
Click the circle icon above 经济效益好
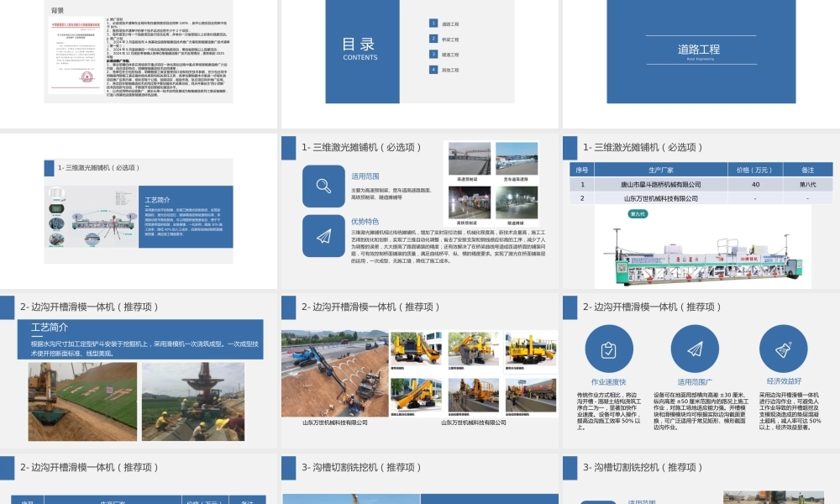[783, 349]
